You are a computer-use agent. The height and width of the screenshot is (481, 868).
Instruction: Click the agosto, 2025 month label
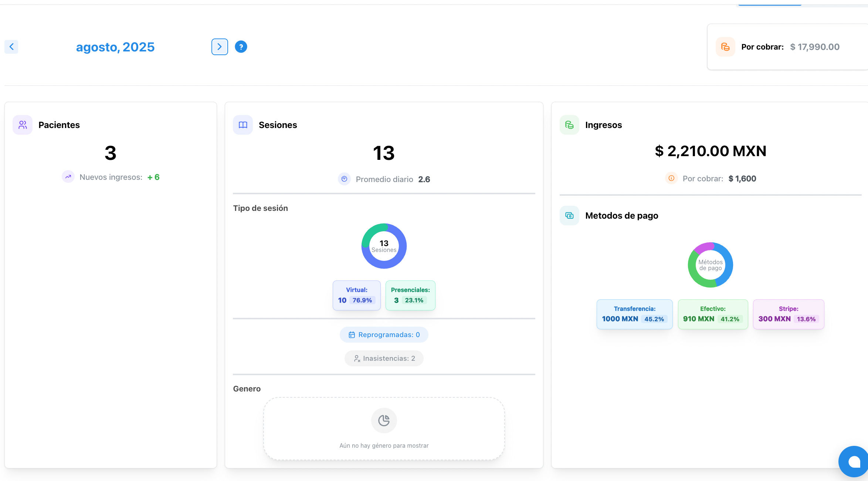[x=115, y=47]
